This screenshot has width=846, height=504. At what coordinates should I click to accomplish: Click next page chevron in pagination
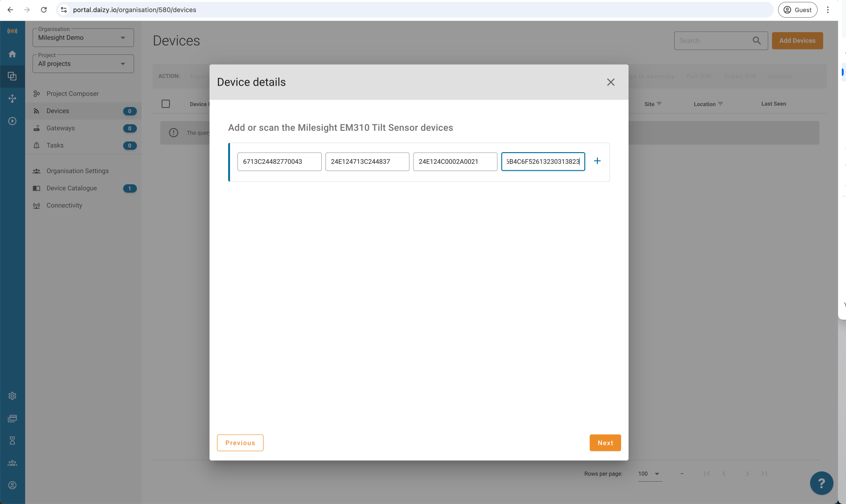[747, 474]
